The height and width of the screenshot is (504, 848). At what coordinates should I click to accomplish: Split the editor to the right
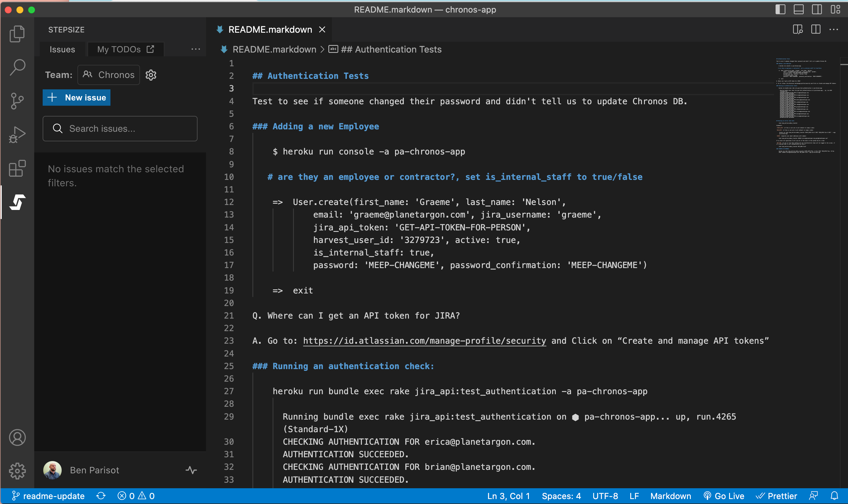(816, 29)
